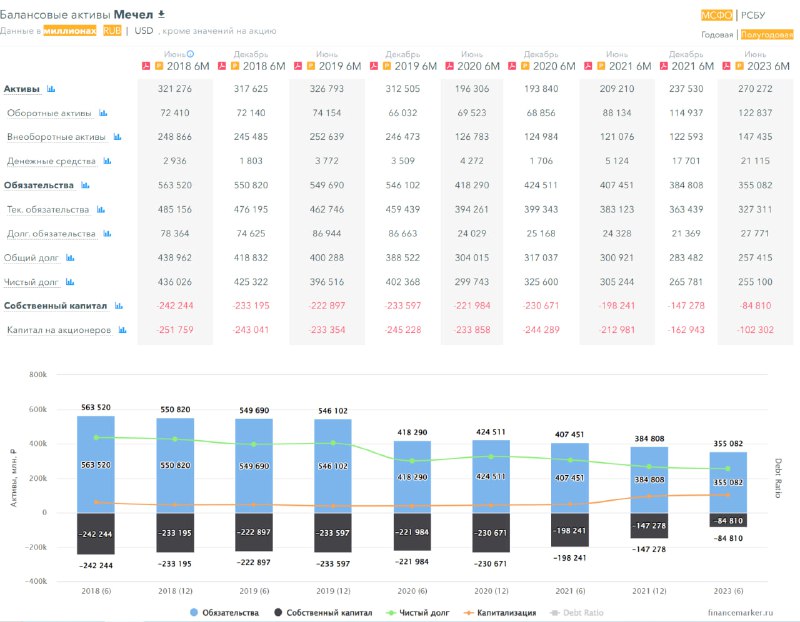Switch reporting standard to РСБУ
The width and height of the screenshot is (800, 622).
(x=753, y=15)
